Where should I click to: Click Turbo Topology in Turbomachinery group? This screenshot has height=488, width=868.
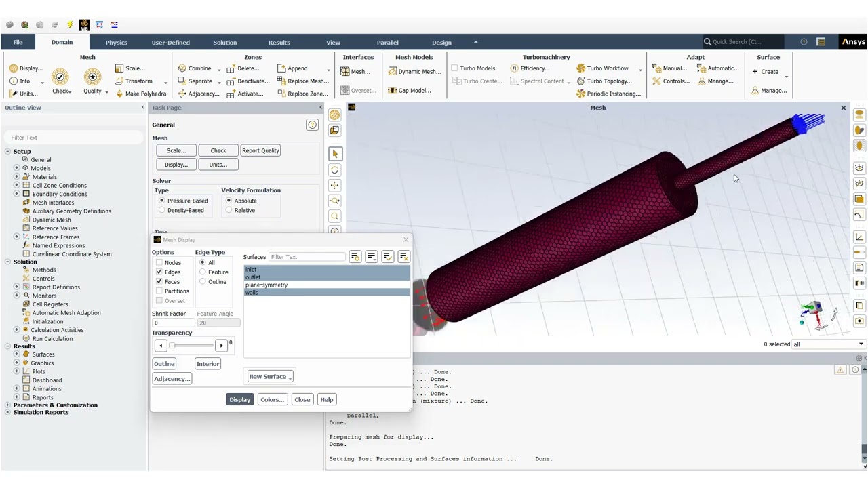pos(604,81)
